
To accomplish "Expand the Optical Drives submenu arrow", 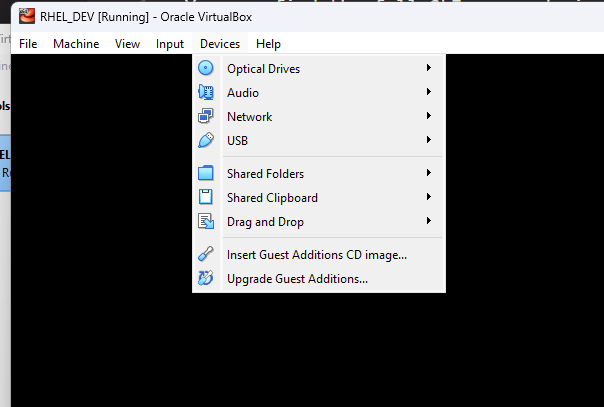I will pos(429,68).
